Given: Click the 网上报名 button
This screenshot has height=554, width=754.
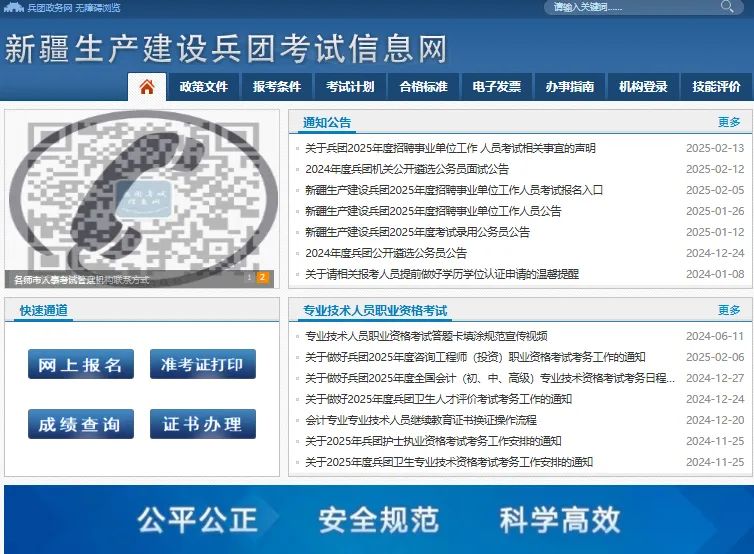Looking at the screenshot, I should 81,364.
